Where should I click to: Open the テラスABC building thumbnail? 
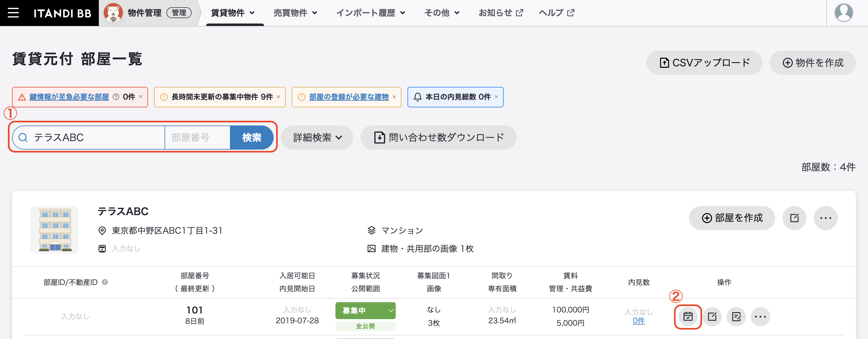54,230
